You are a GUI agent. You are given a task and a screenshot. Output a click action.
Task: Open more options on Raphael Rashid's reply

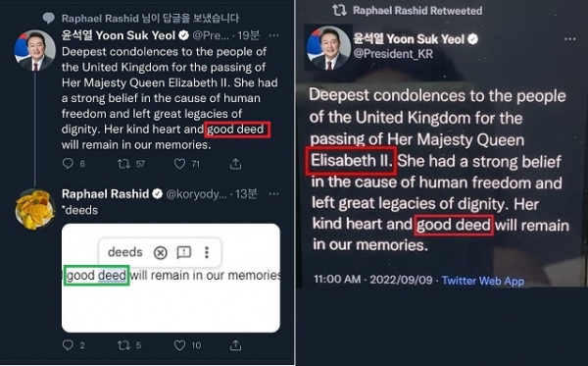[x=274, y=194]
